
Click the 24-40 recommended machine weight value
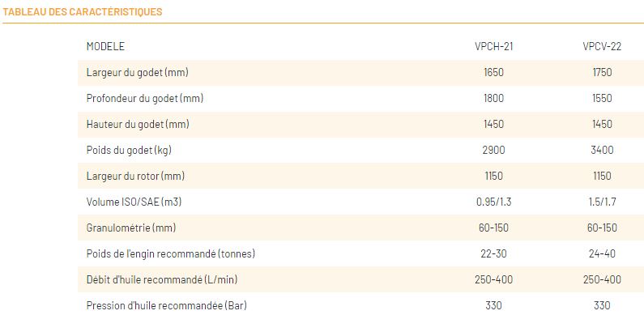tap(602, 254)
